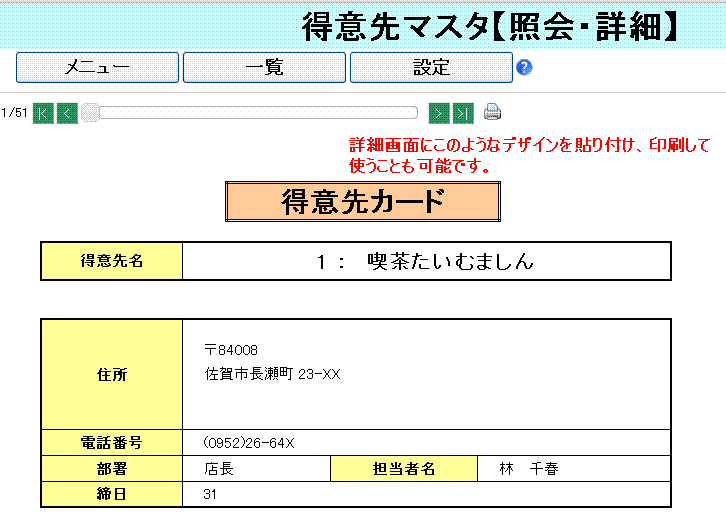Advance to the next record
726x524 pixels.
[439, 112]
